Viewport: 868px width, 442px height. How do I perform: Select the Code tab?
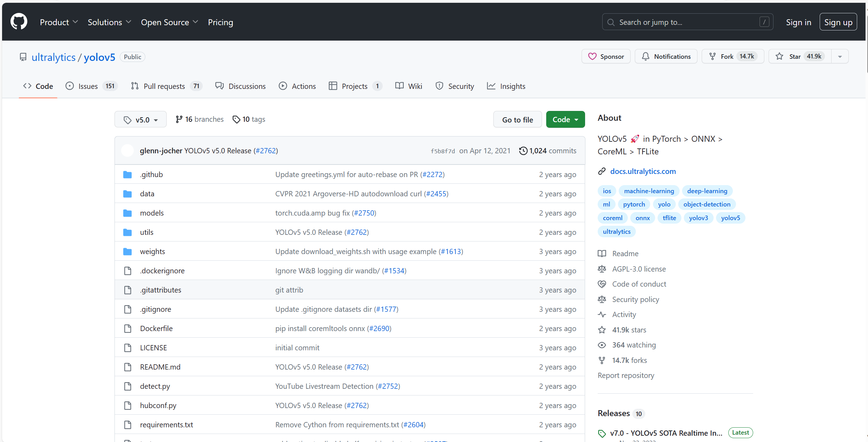[38, 86]
